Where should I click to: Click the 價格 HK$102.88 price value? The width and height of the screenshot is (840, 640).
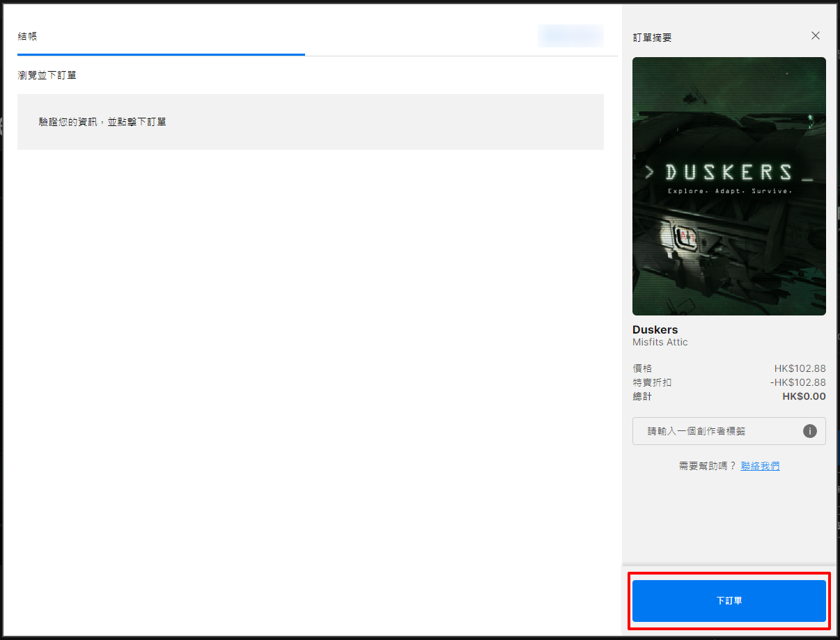point(800,368)
